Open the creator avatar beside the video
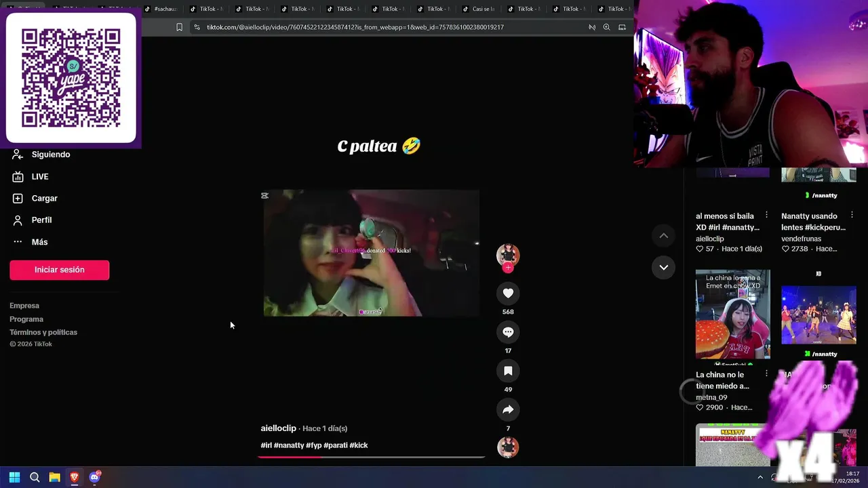This screenshot has width=868, height=488. [508, 255]
